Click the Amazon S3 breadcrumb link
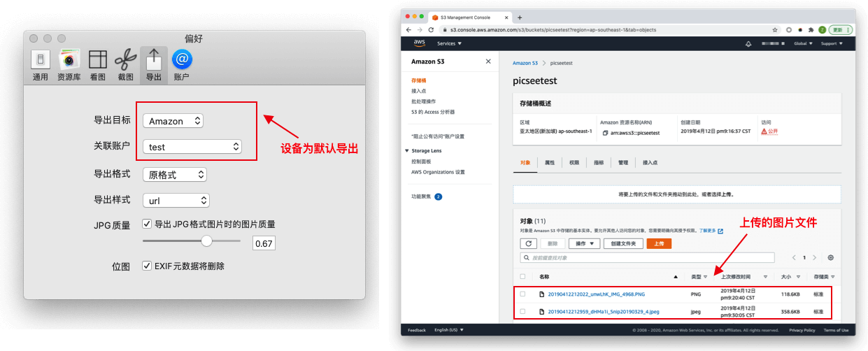 point(525,63)
